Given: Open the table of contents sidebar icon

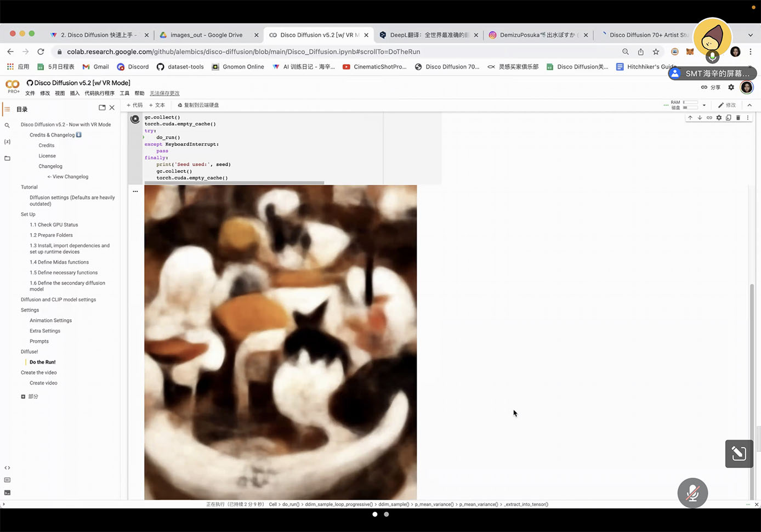Looking at the screenshot, I should click(x=7, y=109).
